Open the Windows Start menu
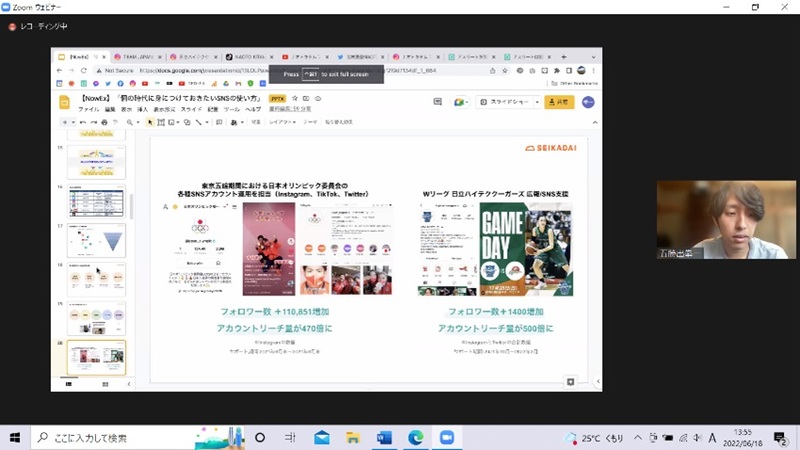Screen dimensions: 800x450 (x=15, y=438)
